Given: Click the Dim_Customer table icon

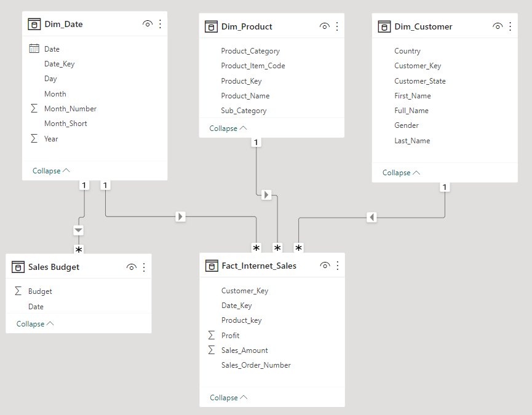Looking at the screenshot, I should click(384, 26).
